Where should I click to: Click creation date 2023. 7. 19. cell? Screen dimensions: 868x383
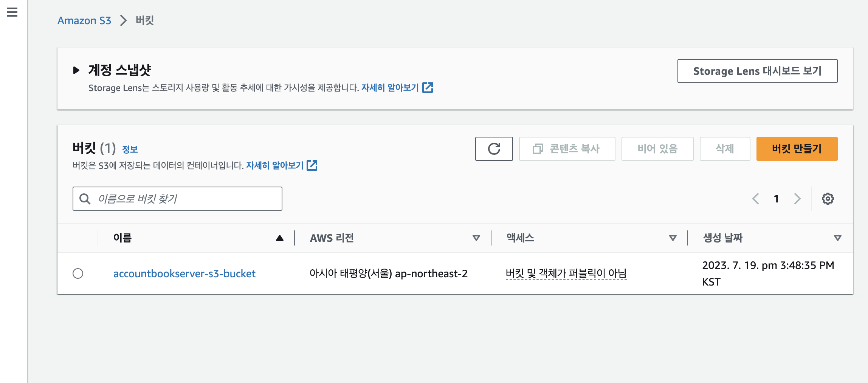pyautogui.click(x=768, y=273)
